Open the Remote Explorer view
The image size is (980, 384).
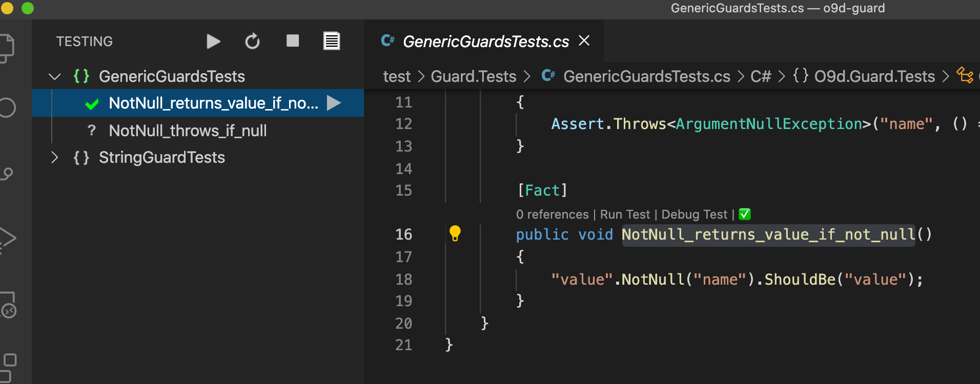pyautogui.click(x=8, y=305)
